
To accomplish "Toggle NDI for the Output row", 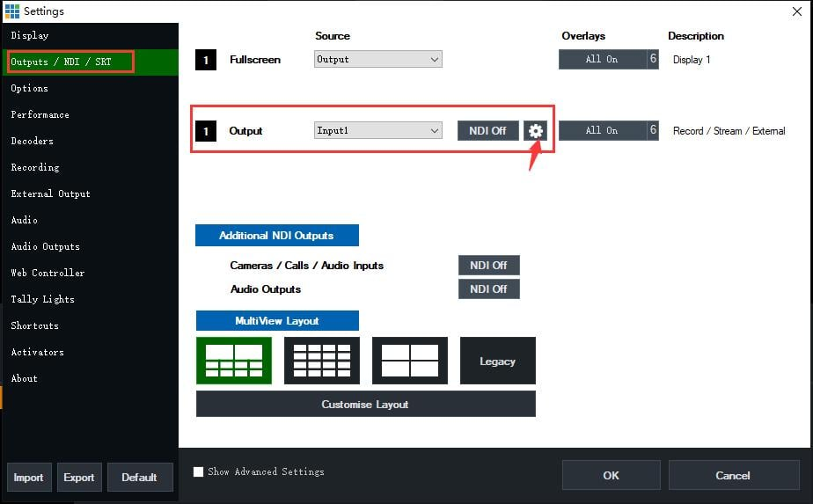I will tap(487, 130).
